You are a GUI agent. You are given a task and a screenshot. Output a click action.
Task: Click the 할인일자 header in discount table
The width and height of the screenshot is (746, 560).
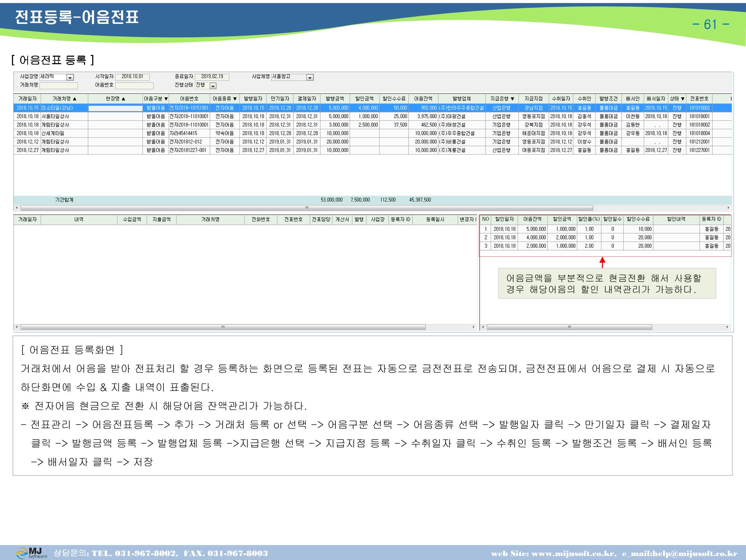[505, 220]
